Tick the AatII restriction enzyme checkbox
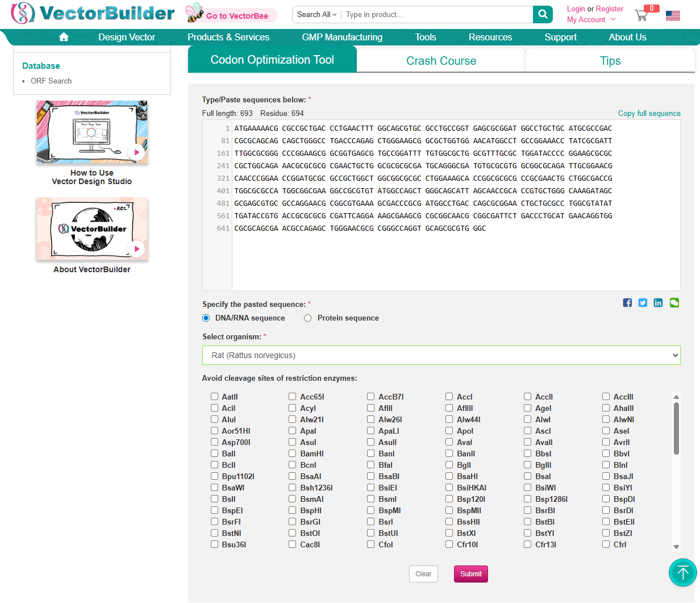 (214, 397)
